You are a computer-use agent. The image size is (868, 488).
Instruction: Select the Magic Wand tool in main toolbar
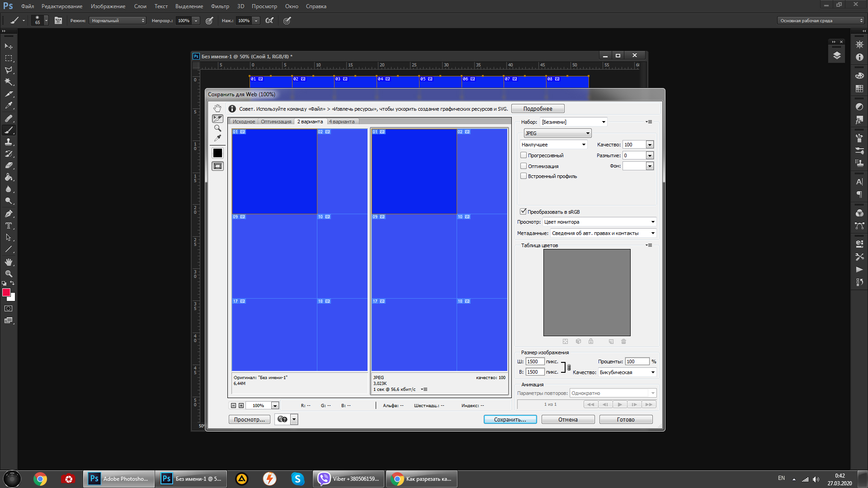click(9, 82)
